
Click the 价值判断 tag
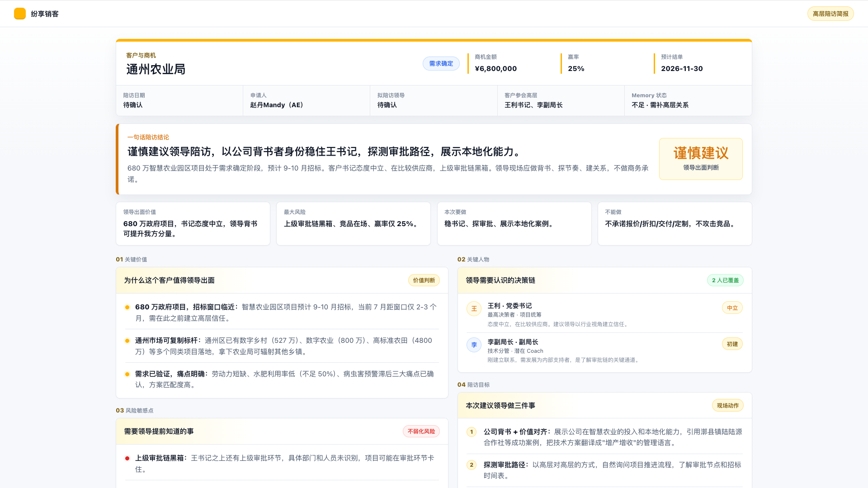pos(424,280)
